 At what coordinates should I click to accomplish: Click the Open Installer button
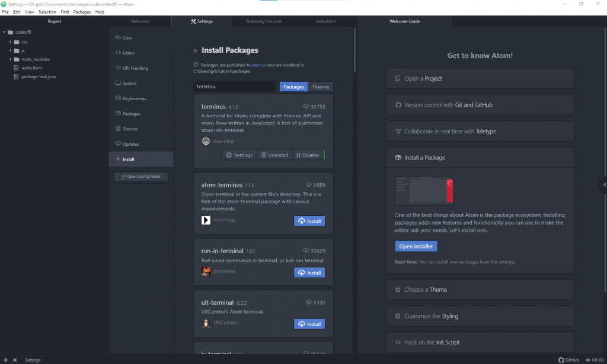(x=416, y=246)
